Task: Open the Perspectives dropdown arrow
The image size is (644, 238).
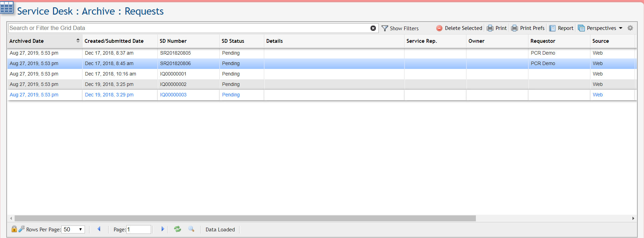Action: click(x=621, y=28)
